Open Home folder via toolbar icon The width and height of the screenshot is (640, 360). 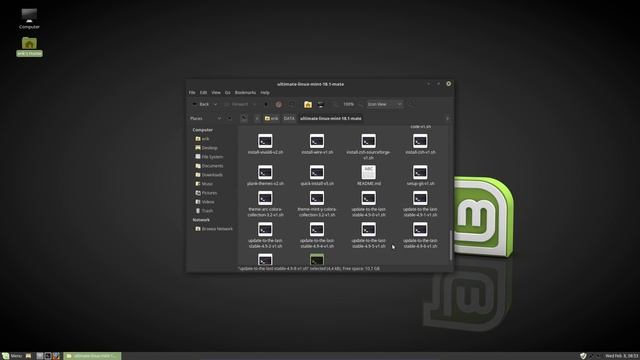click(308, 104)
